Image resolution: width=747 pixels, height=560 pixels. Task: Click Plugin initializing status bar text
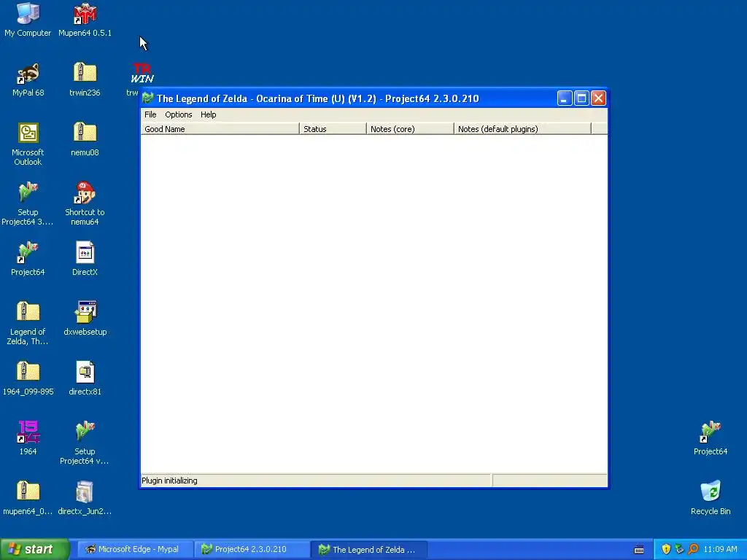[169, 481]
